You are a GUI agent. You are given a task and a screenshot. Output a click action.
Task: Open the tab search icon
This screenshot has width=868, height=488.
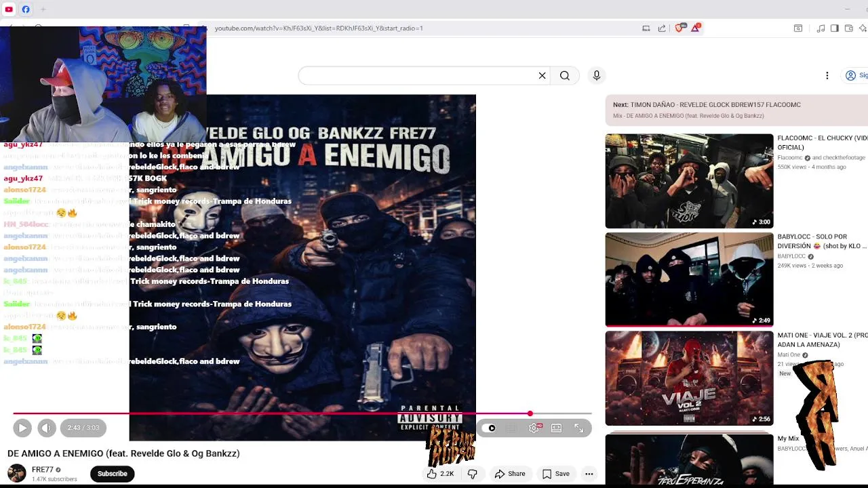pos(798,28)
